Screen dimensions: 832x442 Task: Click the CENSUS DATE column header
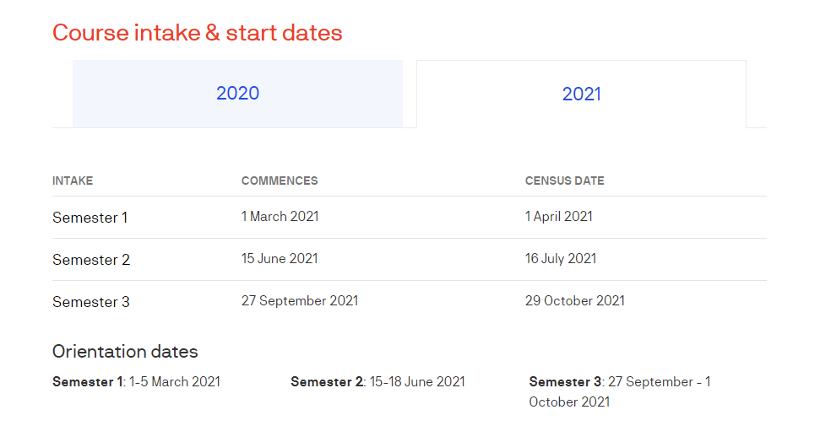[564, 181]
